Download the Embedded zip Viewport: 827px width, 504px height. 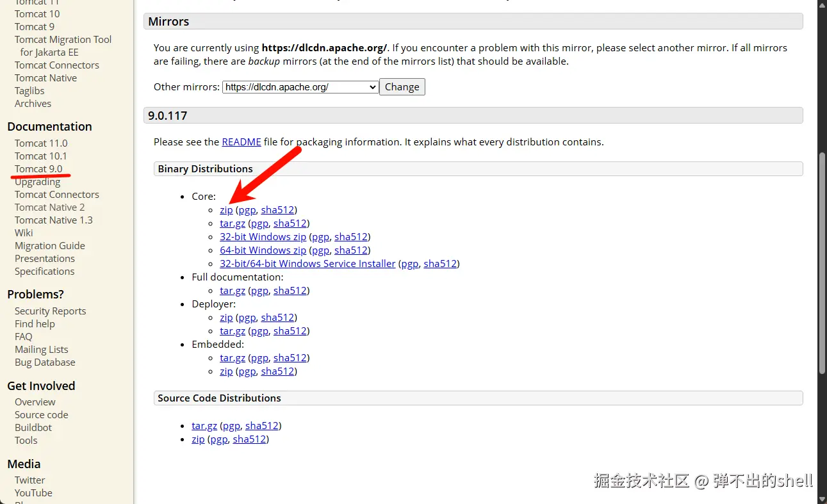click(226, 371)
